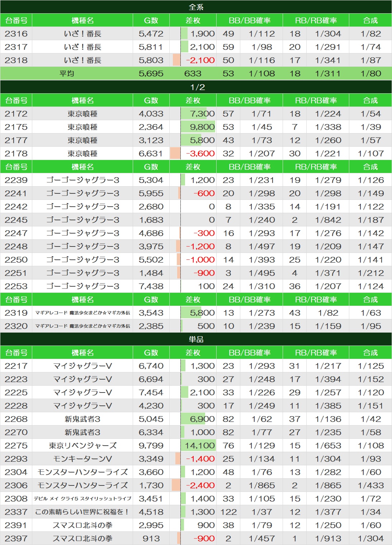
Task: Click G数 header in the 全系 table
Action: [151, 20]
